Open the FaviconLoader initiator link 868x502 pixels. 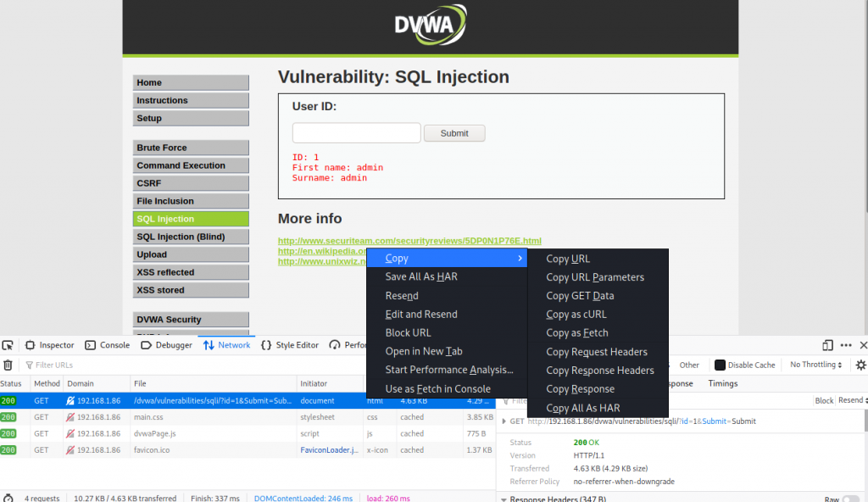coord(330,450)
